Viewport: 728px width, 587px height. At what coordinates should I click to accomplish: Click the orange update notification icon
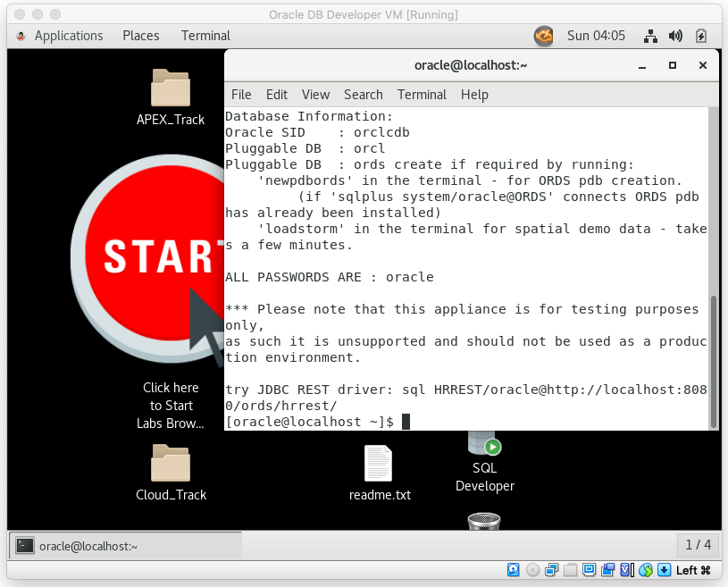click(x=543, y=36)
